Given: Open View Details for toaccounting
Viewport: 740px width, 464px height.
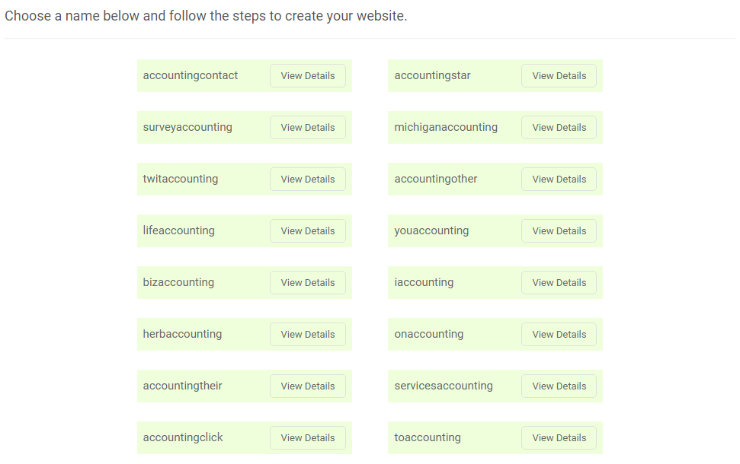Looking at the screenshot, I should point(559,438).
